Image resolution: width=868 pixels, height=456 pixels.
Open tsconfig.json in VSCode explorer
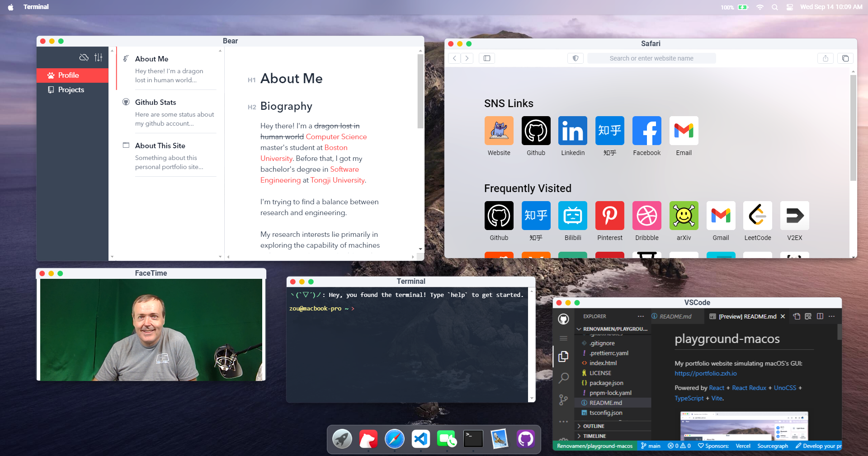613,413
